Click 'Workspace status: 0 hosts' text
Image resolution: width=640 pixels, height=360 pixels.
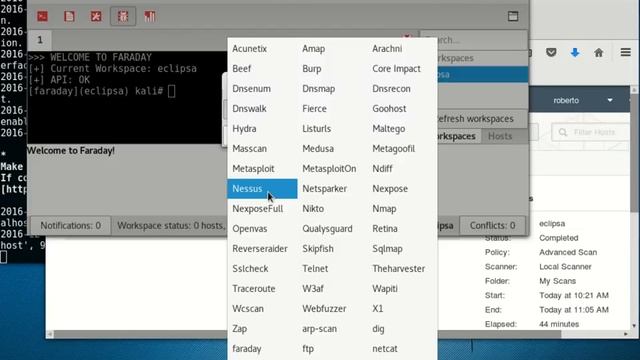pyautogui.click(x=171, y=225)
